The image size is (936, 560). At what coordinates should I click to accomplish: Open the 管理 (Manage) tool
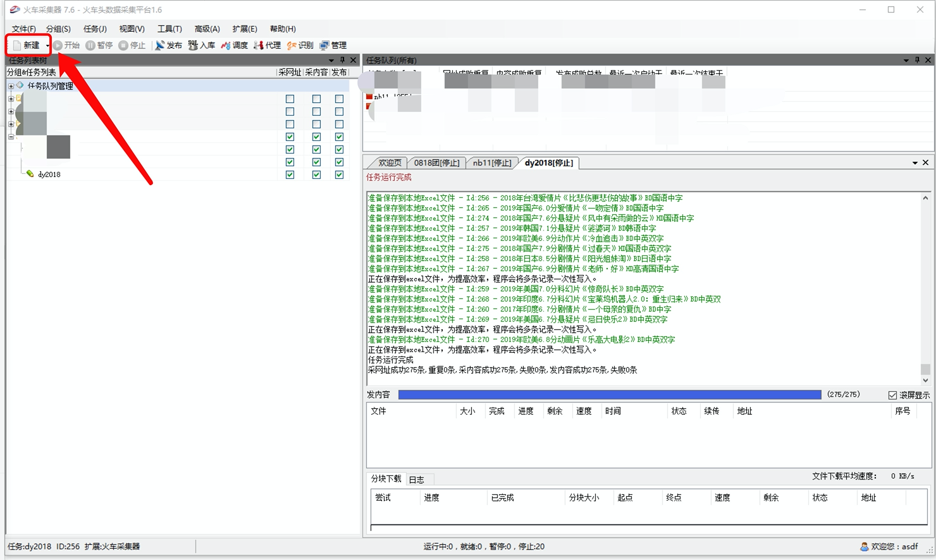click(333, 46)
